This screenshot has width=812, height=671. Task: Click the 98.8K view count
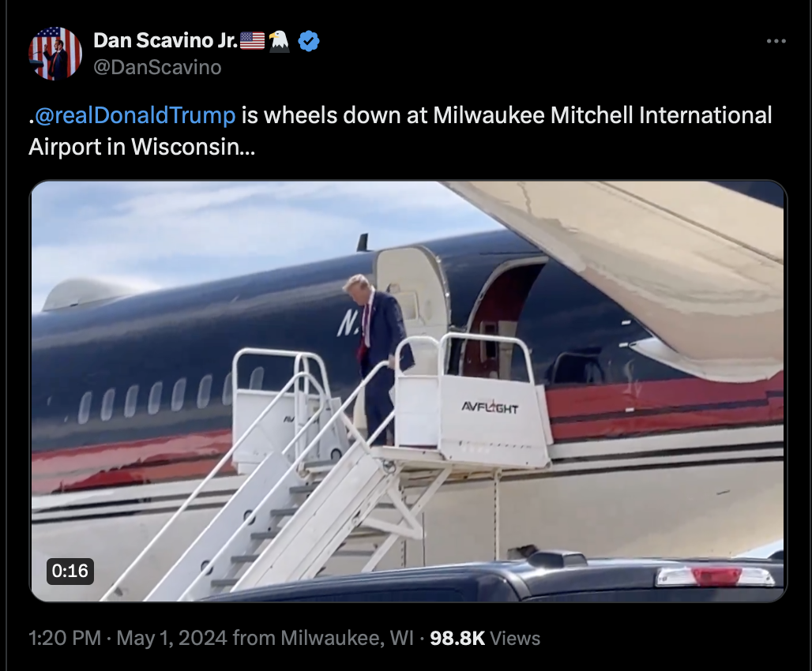[457, 638]
